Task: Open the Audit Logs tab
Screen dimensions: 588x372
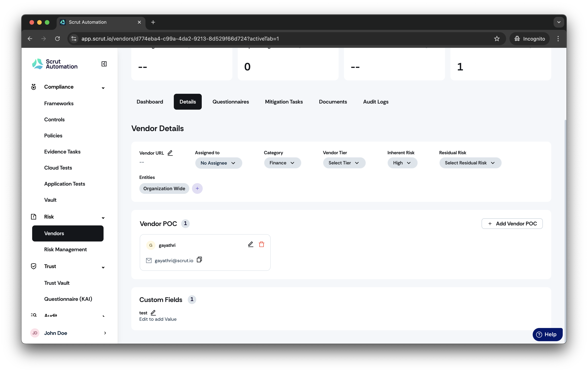Action: [x=376, y=102]
